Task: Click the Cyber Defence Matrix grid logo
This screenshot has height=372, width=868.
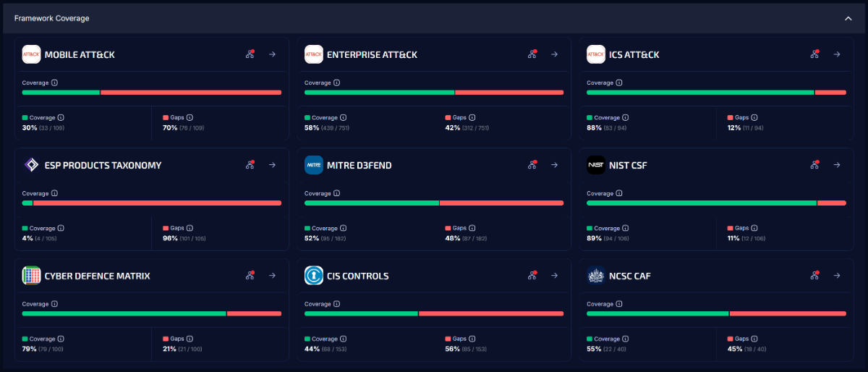Action: (x=31, y=276)
